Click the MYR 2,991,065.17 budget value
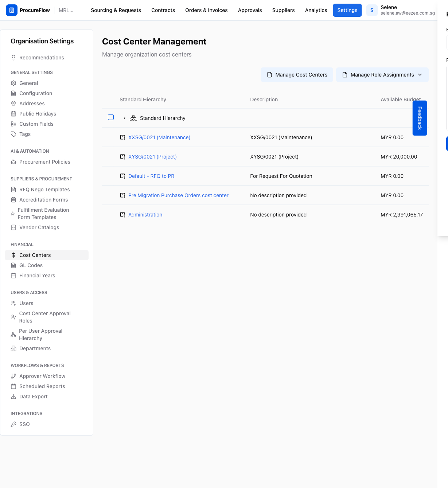Image resolution: width=448 pixels, height=488 pixels. (402, 215)
